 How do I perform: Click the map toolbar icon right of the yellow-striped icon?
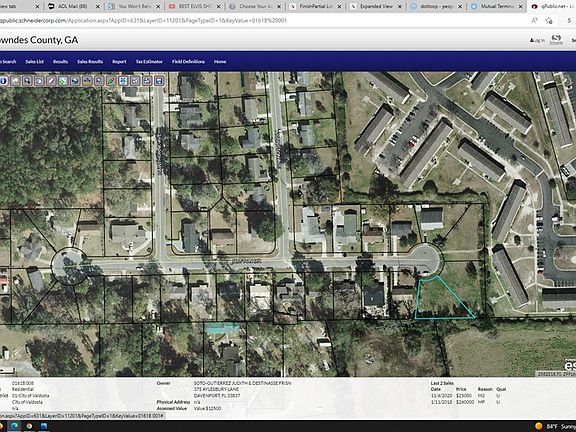click(x=99, y=81)
